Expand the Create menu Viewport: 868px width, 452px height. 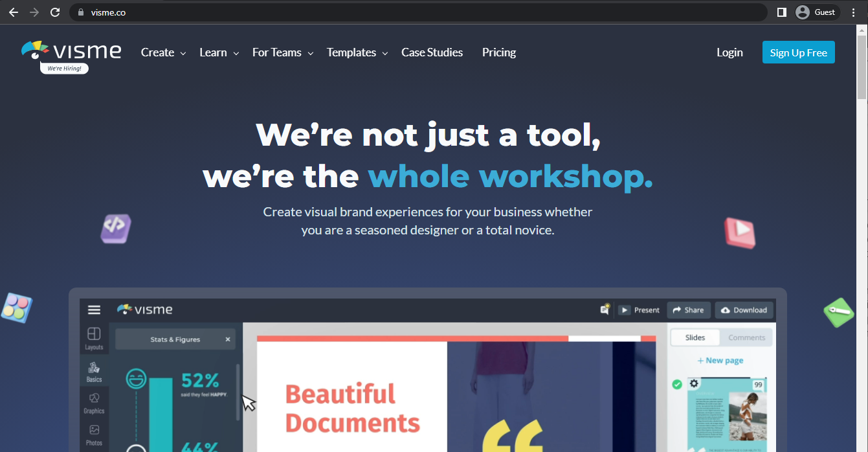click(163, 52)
